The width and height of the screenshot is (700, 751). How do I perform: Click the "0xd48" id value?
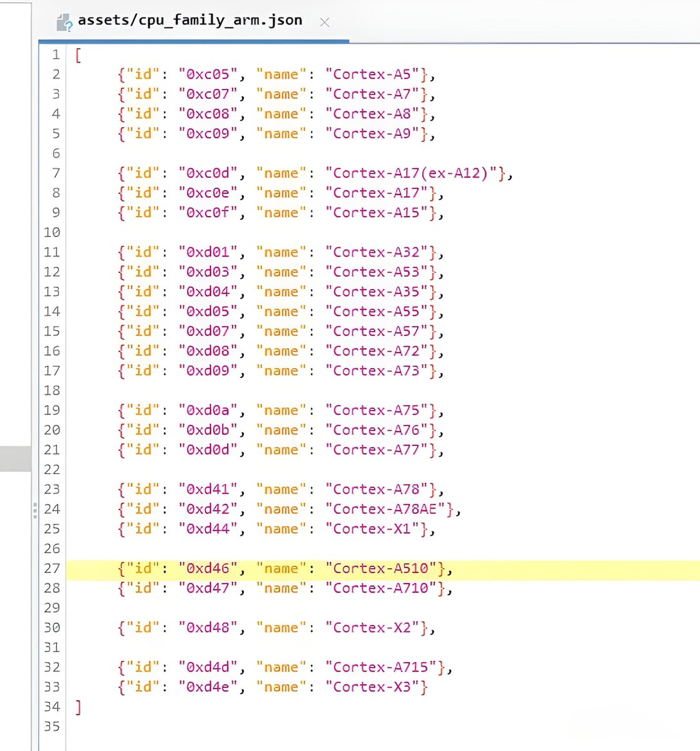coord(208,628)
